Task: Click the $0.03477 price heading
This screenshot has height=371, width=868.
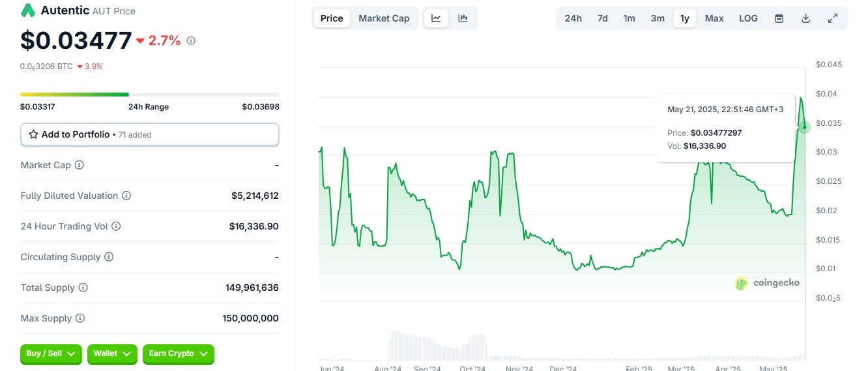Action: 76,40
